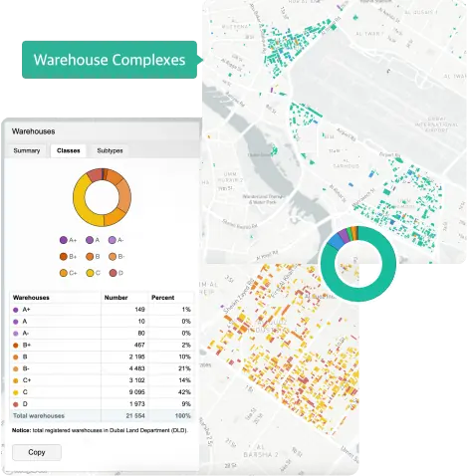Click the A+ legend swatch under chart
This screenshot has height=476, width=467.
[64, 240]
